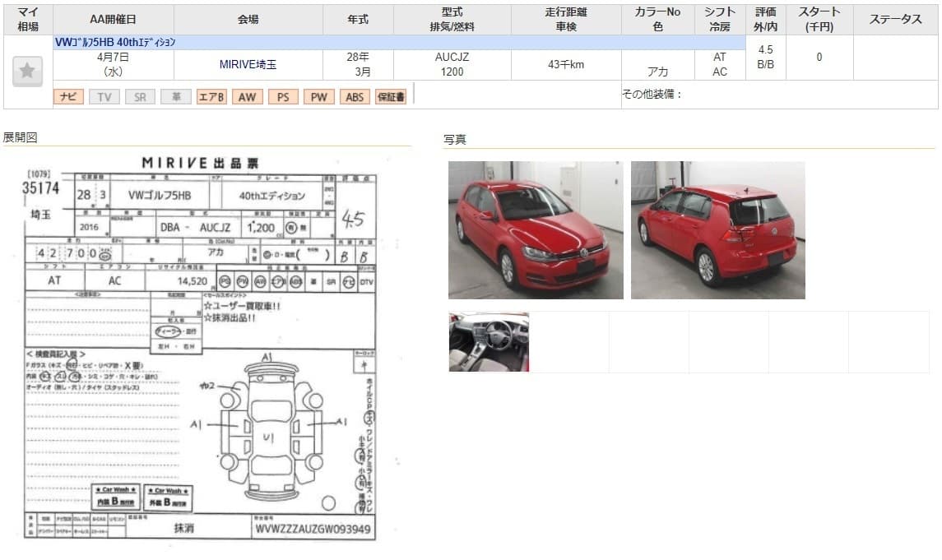Click the エアB airbag badge
Viewport: 942px width, 560px height.
click(211, 97)
